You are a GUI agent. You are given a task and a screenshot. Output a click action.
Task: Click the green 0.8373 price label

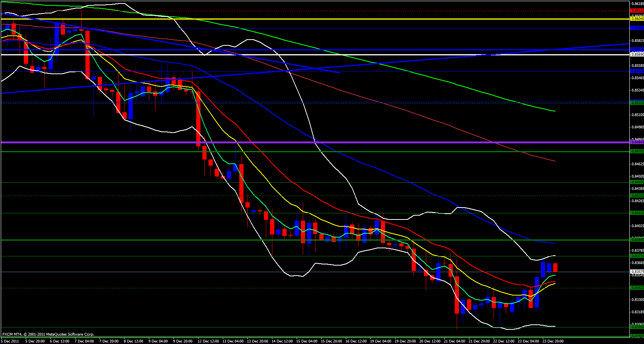point(637,256)
